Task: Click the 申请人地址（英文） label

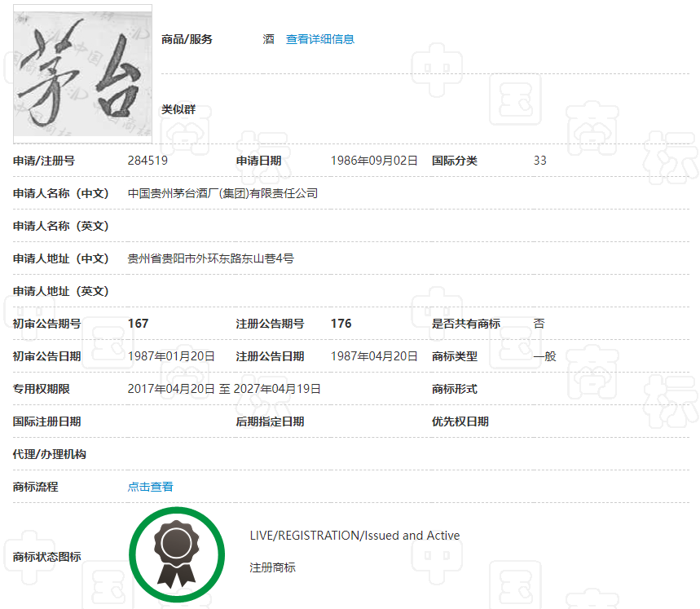Action: pos(61,291)
